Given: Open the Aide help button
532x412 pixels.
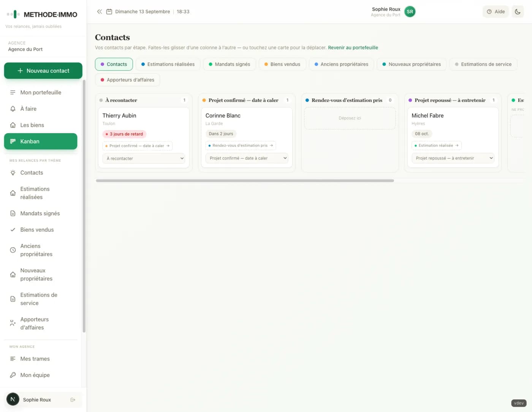Looking at the screenshot, I should [496, 12].
